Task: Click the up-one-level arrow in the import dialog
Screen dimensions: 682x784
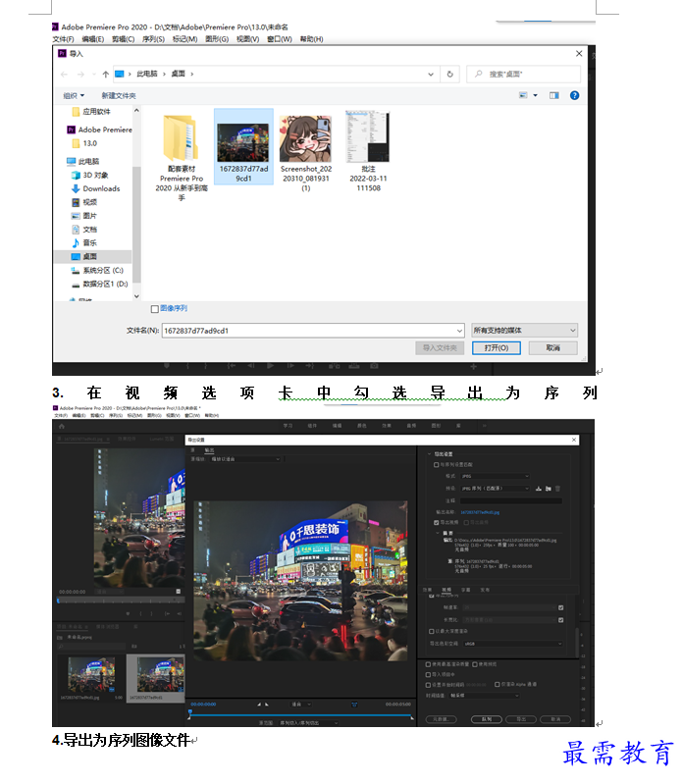Action: tap(106, 75)
